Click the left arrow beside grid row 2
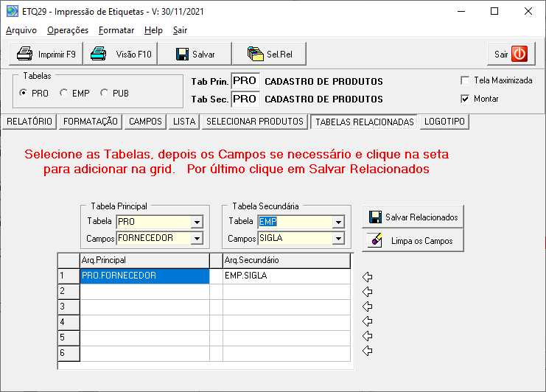The width and height of the screenshot is (546, 392). pyautogui.click(x=368, y=292)
